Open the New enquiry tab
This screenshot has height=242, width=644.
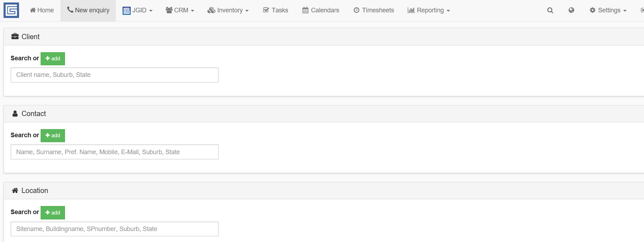88,10
